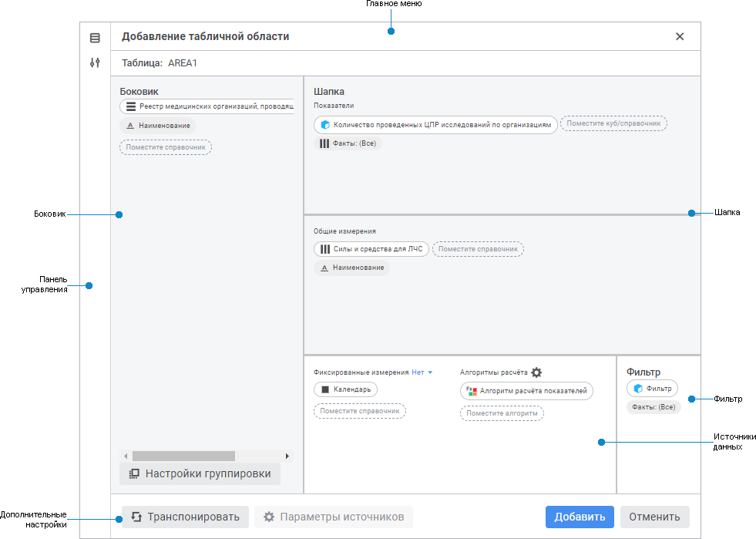Viewport: 756px width, 539px height.
Task: Open Настройки группировки
Action: click(200, 473)
